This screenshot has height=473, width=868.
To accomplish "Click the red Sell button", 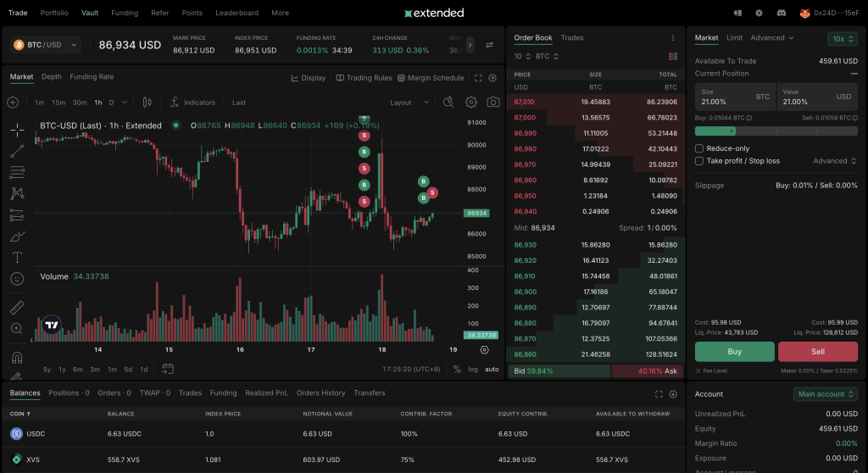I will (x=817, y=352).
